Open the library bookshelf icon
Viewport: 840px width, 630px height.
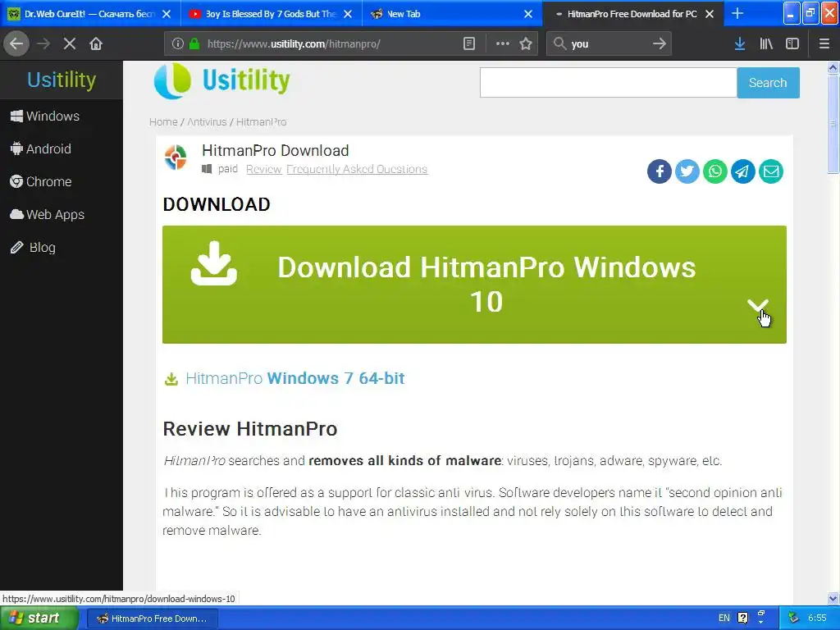click(766, 44)
